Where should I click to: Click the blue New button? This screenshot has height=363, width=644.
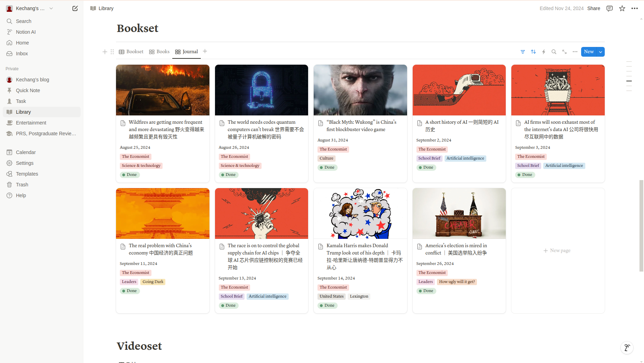(589, 52)
